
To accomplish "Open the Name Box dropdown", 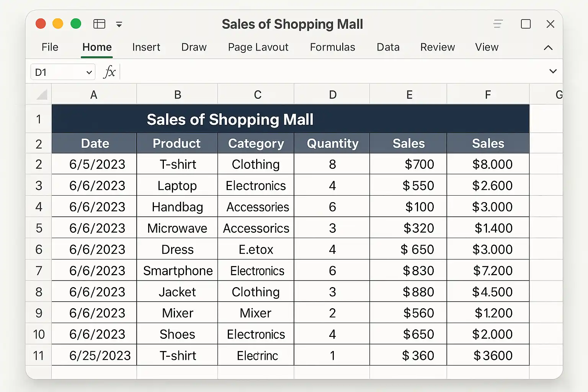I will tap(89, 72).
